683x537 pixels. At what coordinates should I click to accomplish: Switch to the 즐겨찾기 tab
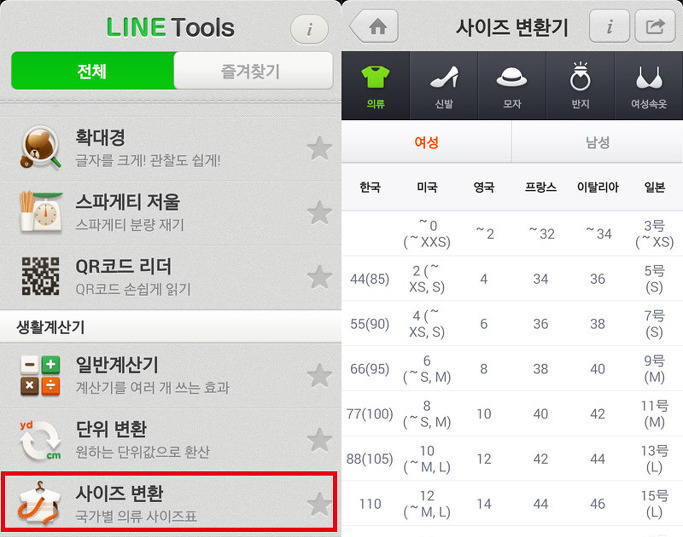[x=253, y=71]
